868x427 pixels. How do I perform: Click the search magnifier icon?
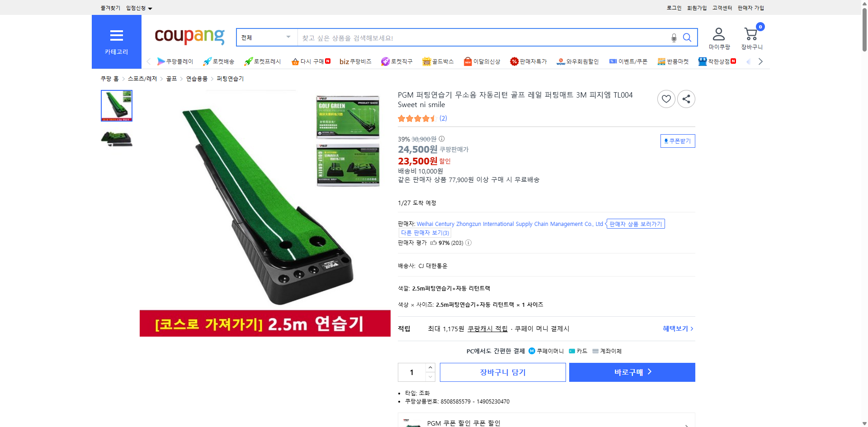687,38
